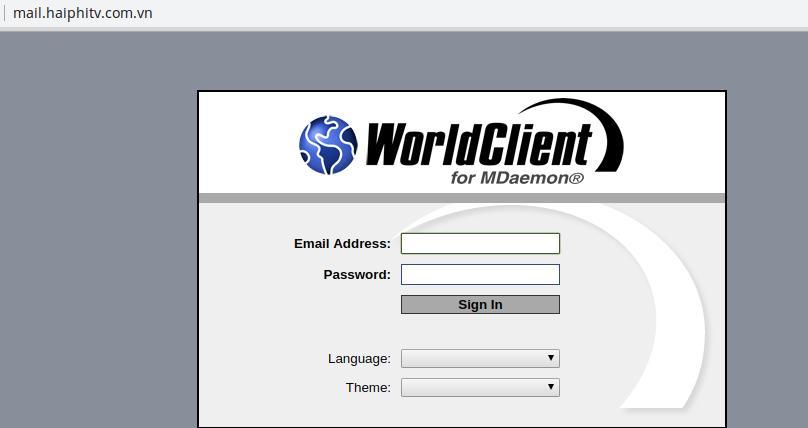808x428 pixels.
Task: Click the 'Email Address:' label
Action: tap(342, 244)
